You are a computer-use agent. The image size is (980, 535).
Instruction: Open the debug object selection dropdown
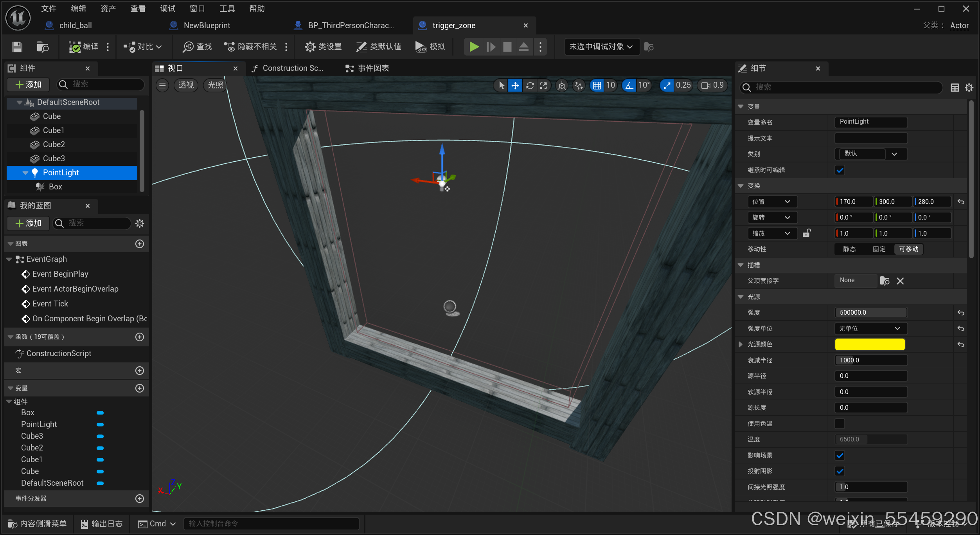pyautogui.click(x=601, y=47)
